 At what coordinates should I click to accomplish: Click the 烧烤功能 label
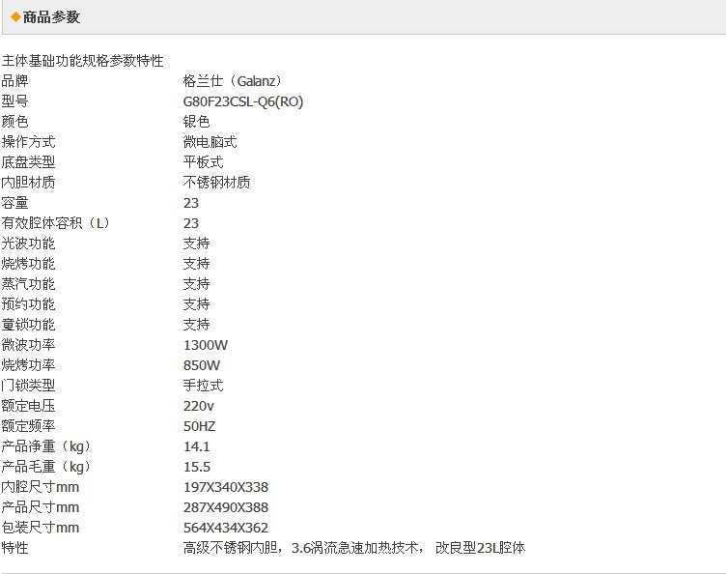pyautogui.click(x=28, y=264)
